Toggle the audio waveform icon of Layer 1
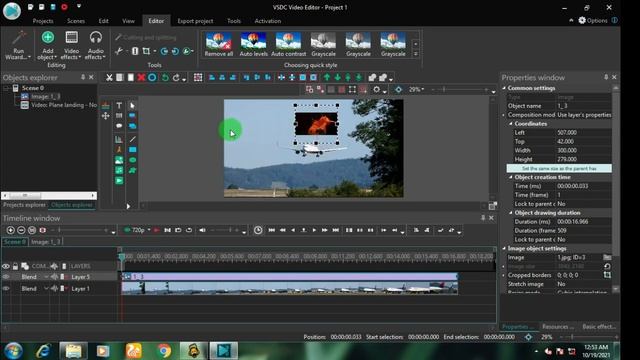 tap(54, 289)
